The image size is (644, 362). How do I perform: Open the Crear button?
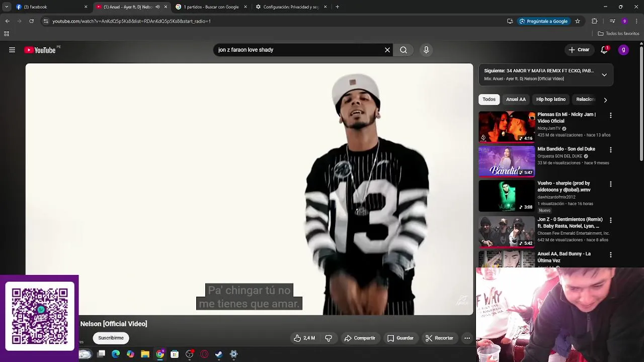pos(579,50)
